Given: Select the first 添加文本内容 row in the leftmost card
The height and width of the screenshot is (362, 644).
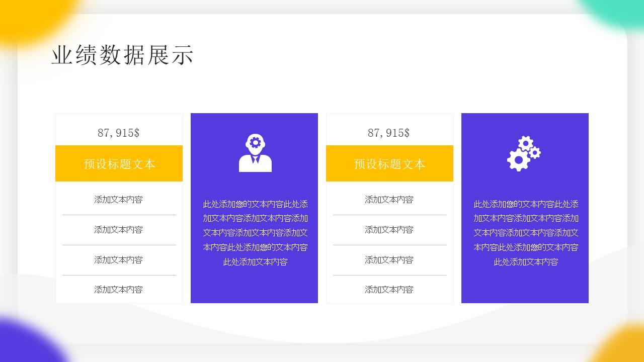Looking at the screenshot, I should 119,200.
